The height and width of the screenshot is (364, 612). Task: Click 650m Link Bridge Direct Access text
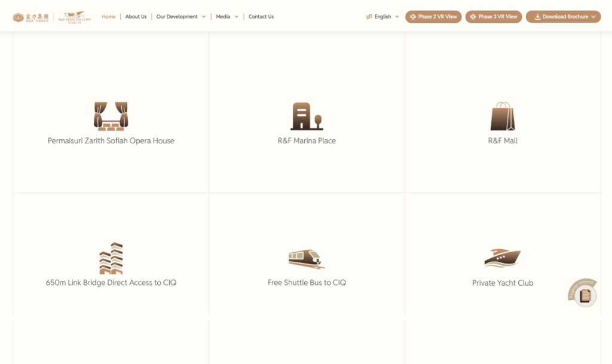coord(111,283)
